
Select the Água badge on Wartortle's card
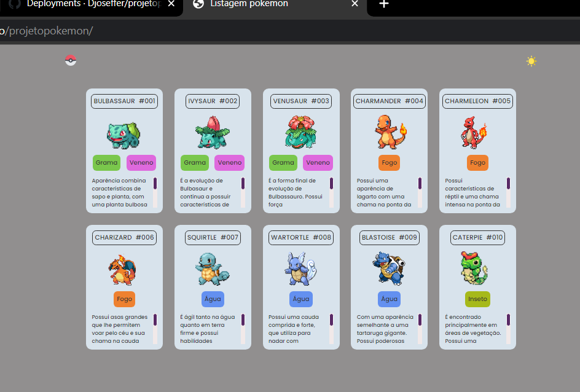(301, 299)
